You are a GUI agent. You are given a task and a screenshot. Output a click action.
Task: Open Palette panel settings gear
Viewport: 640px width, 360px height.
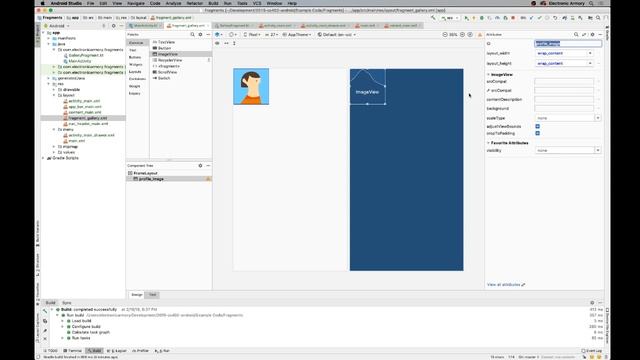tap(200, 35)
